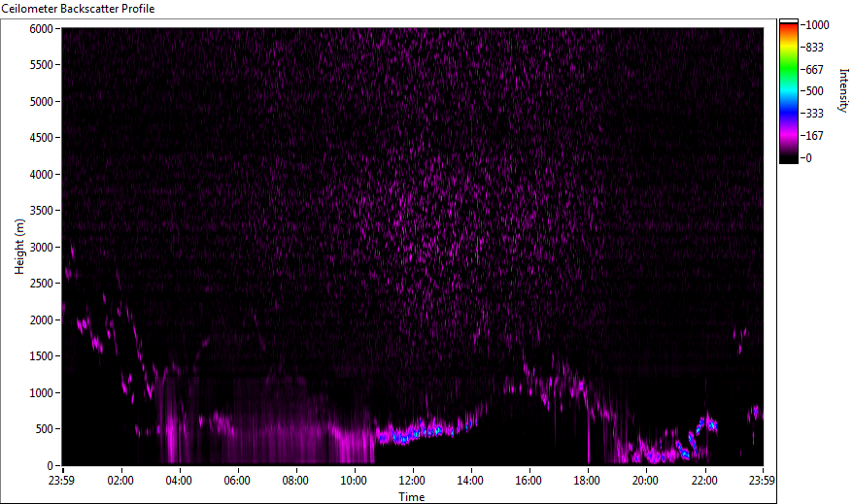Click the Intensity color ramp bar
The width and height of the screenshot is (853, 504).
click(788, 91)
